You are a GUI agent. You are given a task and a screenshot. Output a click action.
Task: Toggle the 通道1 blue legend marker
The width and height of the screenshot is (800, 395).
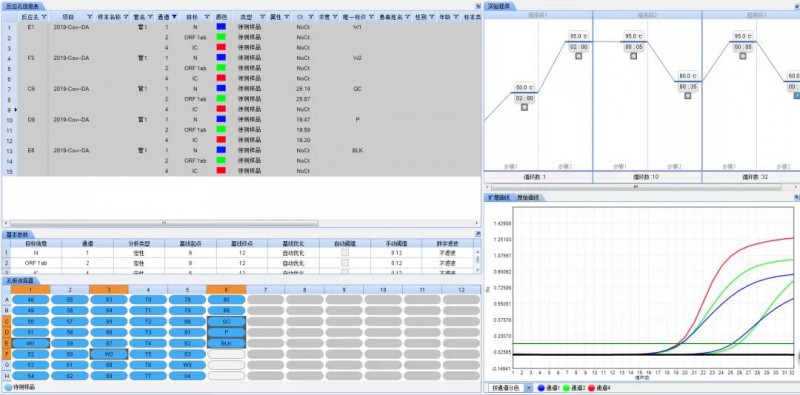[541, 388]
